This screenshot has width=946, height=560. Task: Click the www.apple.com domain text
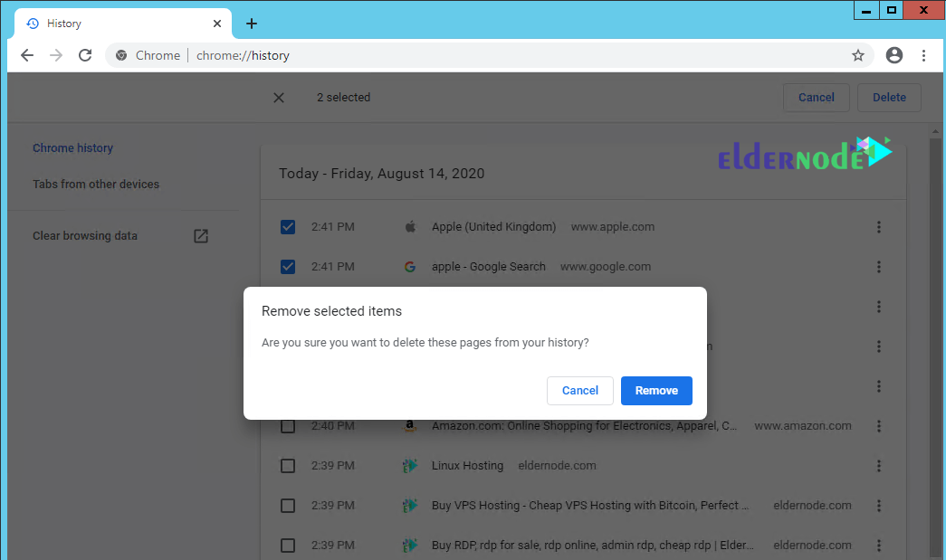click(x=612, y=227)
